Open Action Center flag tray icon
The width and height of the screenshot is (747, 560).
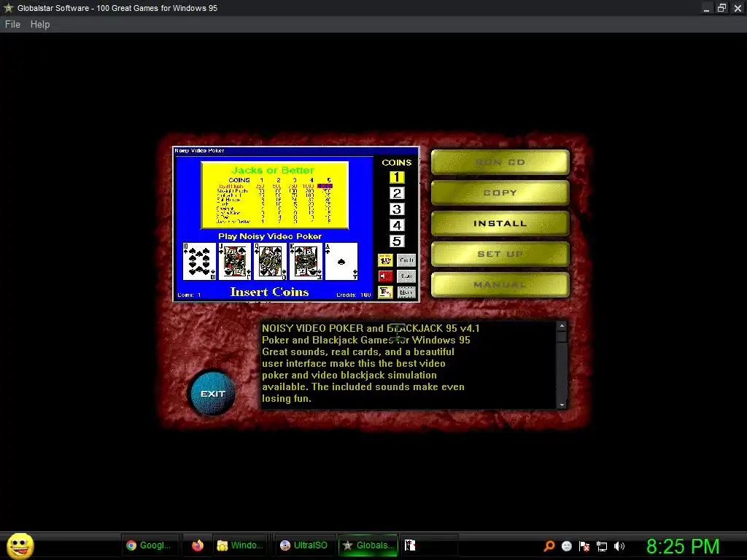[584, 546]
